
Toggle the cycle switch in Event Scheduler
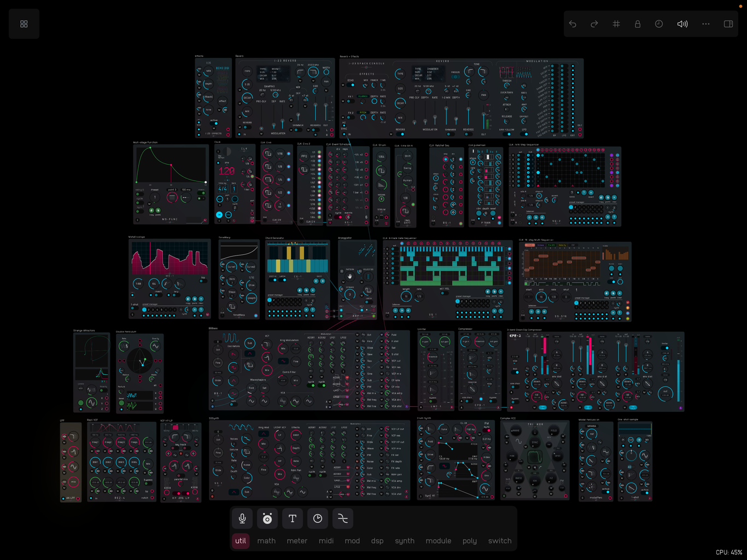pyautogui.click(x=338, y=217)
